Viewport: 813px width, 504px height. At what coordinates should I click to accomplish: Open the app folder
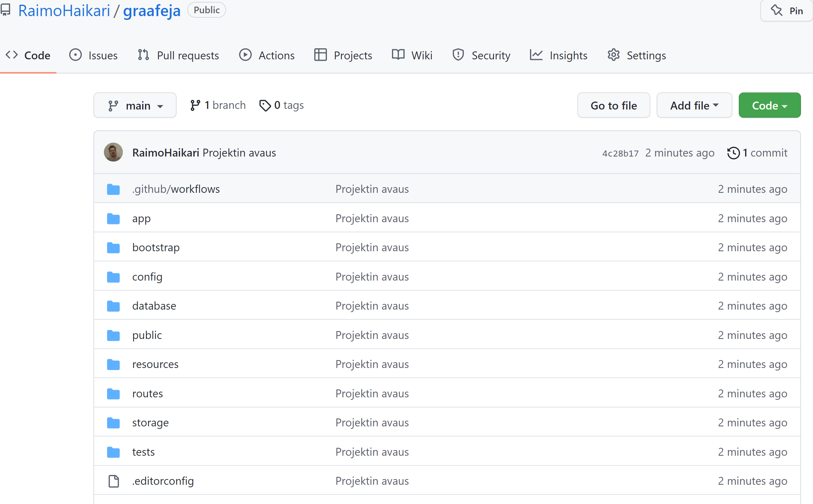tap(142, 218)
